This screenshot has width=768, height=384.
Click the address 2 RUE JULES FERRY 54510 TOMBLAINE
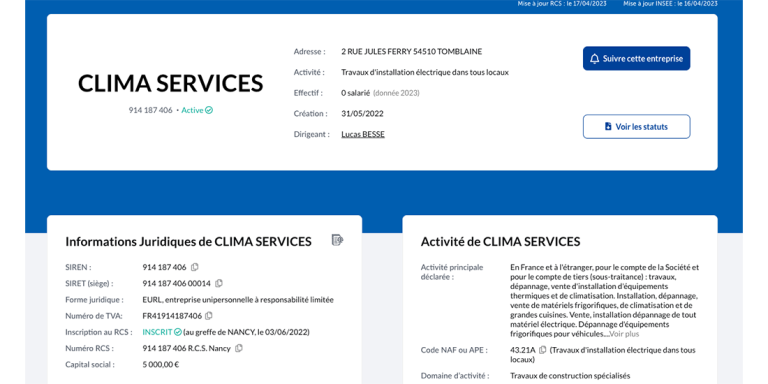411,51
